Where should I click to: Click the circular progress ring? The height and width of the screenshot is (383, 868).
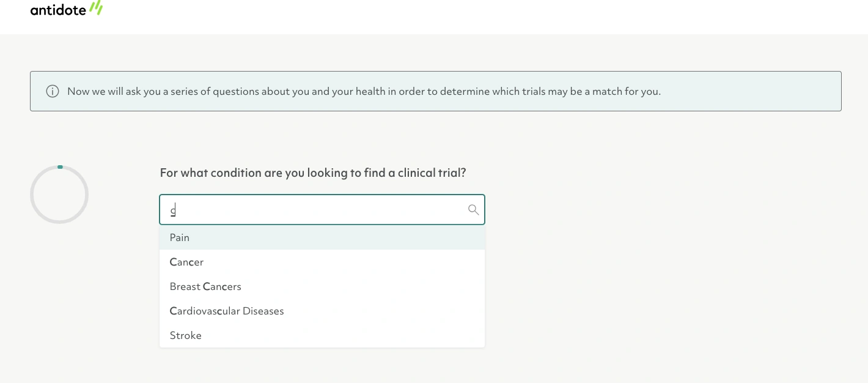(59, 195)
